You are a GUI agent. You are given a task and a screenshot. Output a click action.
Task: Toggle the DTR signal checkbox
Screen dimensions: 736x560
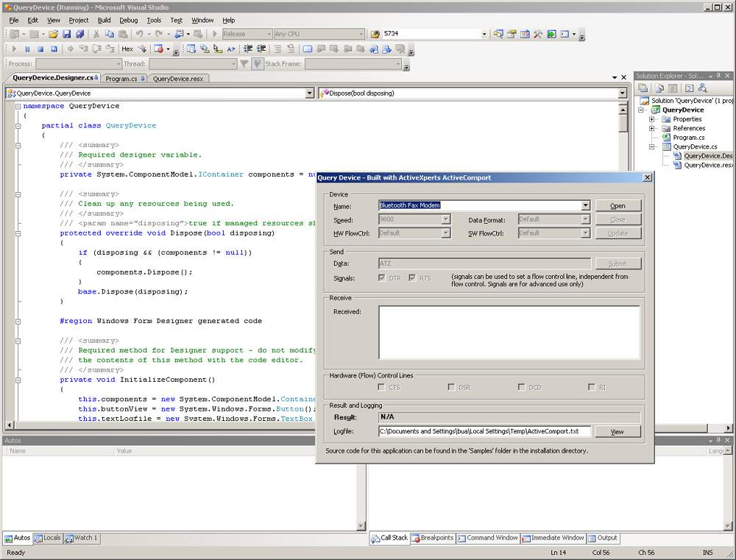(381, 278)
